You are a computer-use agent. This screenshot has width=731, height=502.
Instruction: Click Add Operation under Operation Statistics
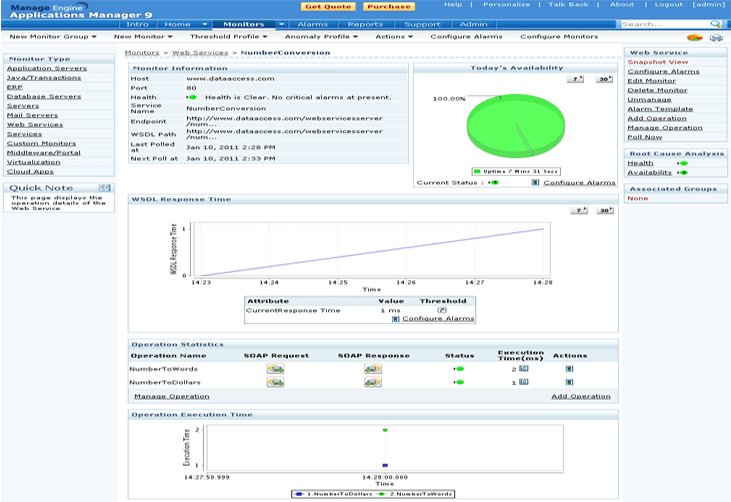[581, 396]
